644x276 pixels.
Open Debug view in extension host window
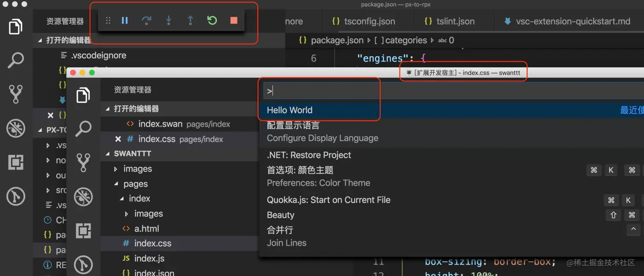pyautogui.click(x=83, y=196)
